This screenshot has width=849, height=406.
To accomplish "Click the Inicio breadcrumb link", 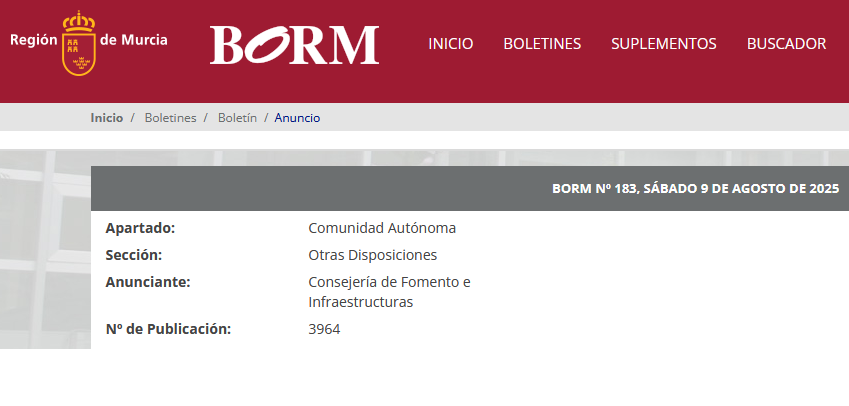I will point(107,118).
